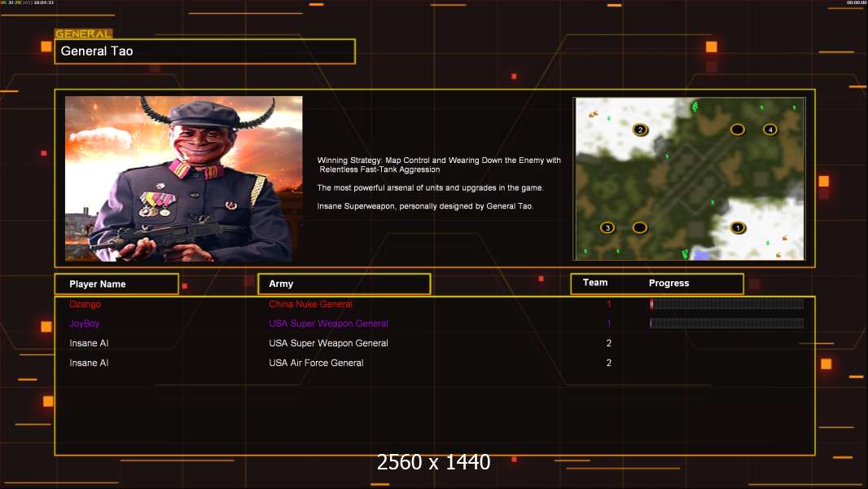Click team number 2 in Super Weapon AI row

click(x=609, y=343)
